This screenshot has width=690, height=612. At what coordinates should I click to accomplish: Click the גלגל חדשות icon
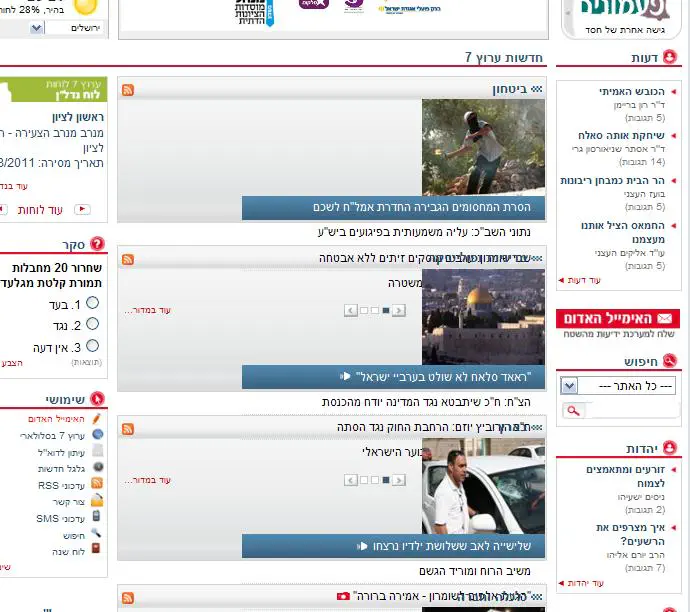coord(96,468)
